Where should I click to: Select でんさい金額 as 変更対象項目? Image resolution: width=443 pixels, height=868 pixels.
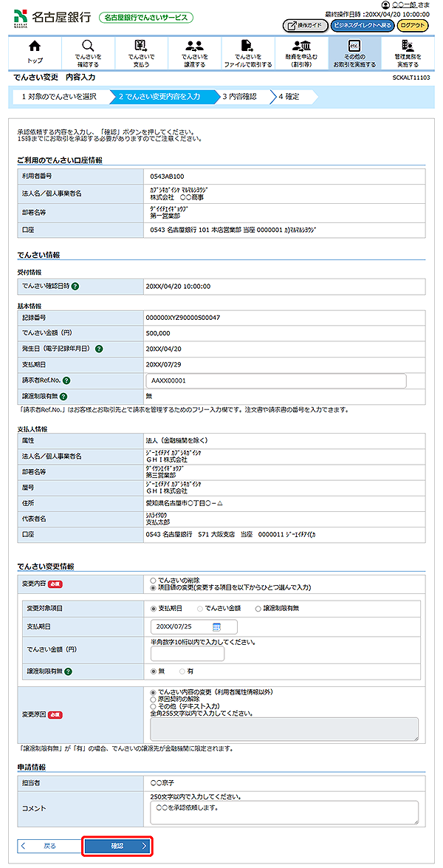point(199,608)
